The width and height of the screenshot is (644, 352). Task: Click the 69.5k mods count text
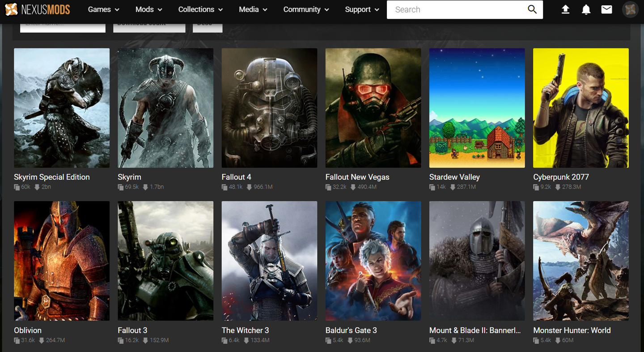[x=132, y=187]
